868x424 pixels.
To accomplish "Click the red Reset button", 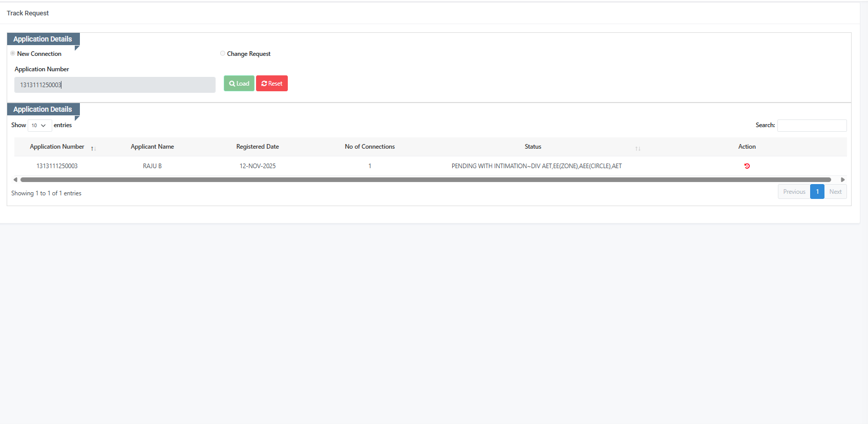I will click(272, 84).
